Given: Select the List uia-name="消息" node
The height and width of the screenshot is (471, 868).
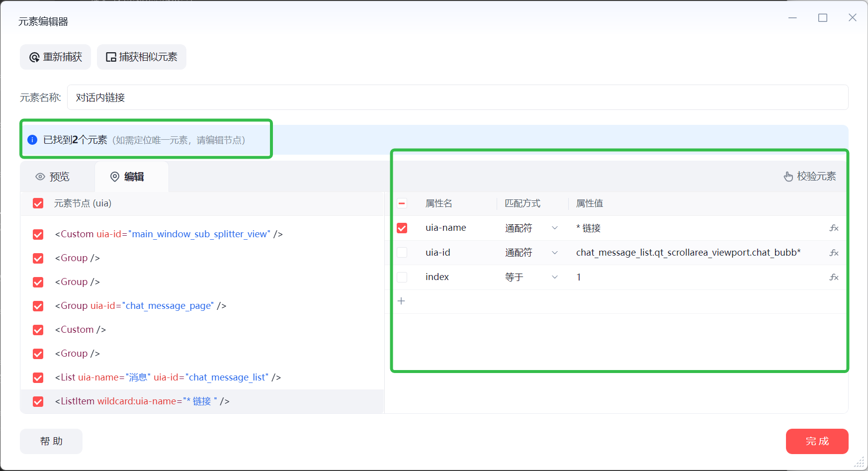Looking at the screenshot, I should point(168,377).
